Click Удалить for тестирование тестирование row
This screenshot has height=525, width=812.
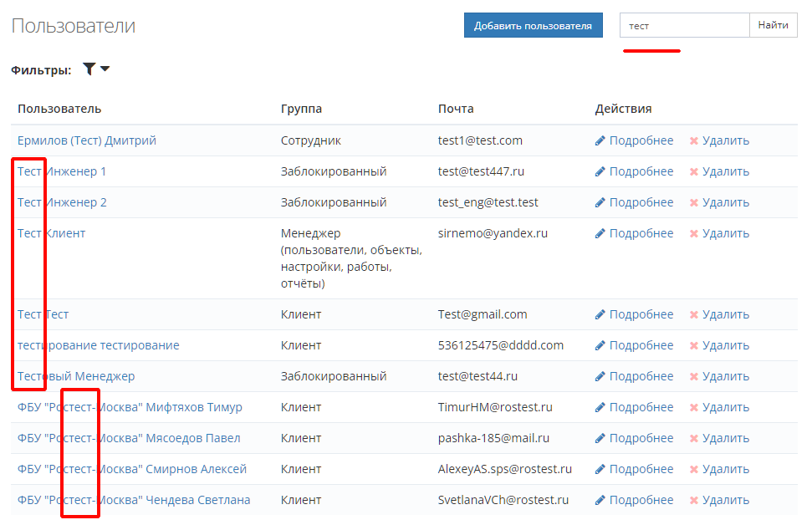(x=725, y=345)
